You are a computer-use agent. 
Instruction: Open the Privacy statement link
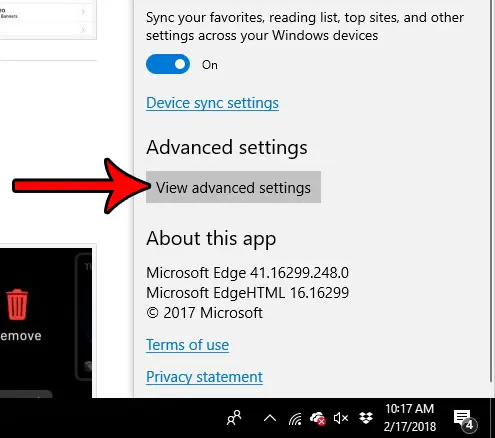tap(204, 377)
